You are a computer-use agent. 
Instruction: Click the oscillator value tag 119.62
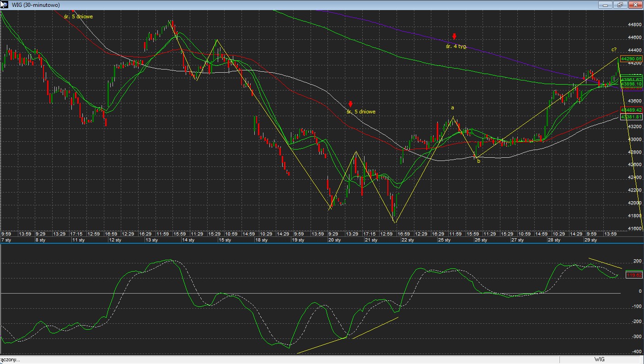click(x=634, y=275)
